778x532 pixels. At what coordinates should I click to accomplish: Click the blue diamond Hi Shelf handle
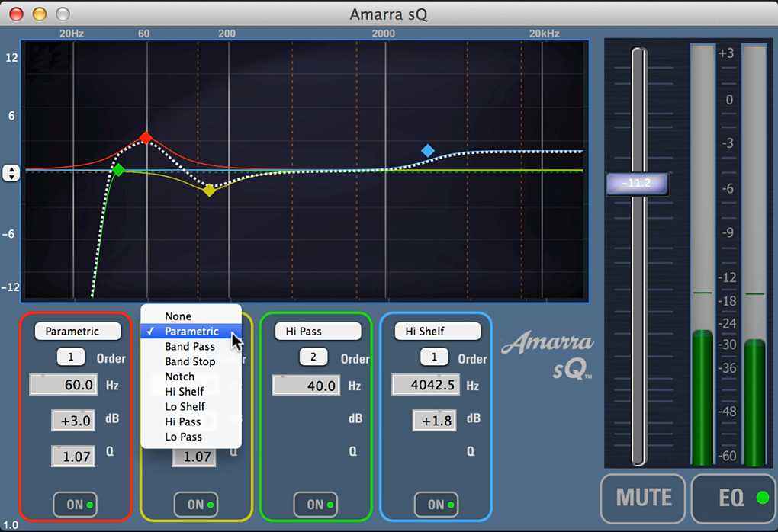tap(428, 151)
